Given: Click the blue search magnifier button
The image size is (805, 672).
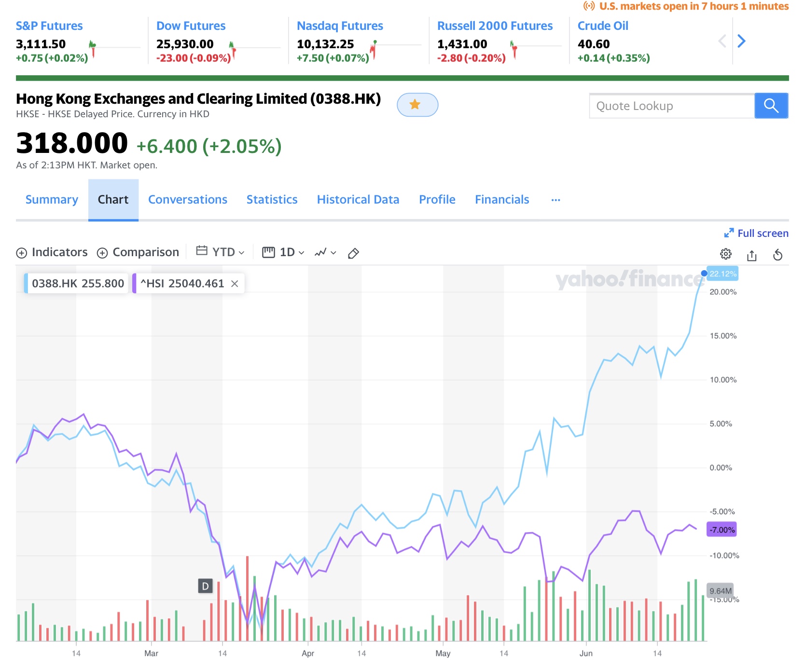Looking at the screenshot, I should pos(771,106).
